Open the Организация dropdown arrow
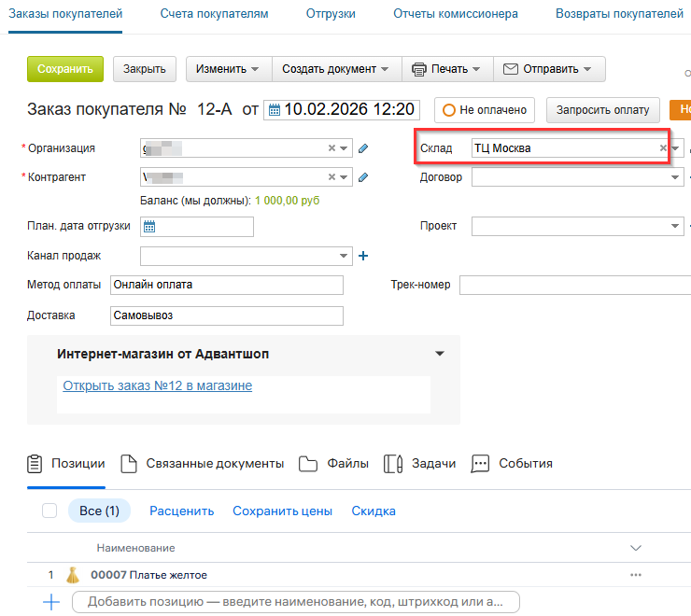This screenshot has width=691, height=616. (x=344, y=148)
